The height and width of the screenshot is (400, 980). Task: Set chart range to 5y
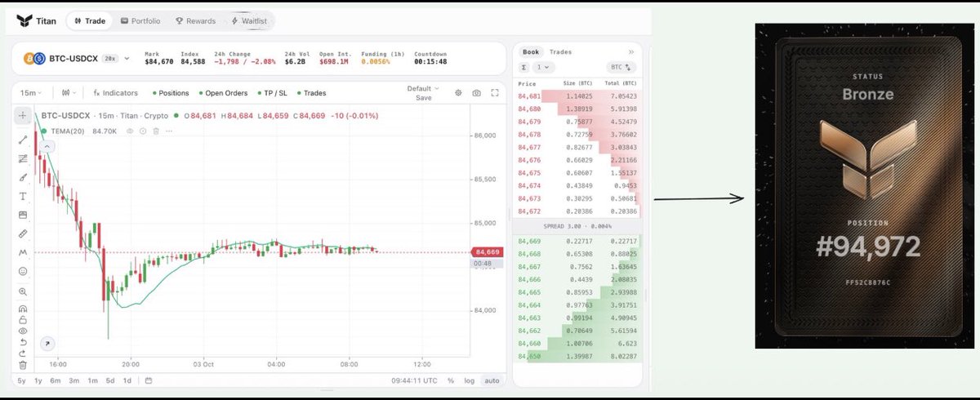click(x=21, y=380)
